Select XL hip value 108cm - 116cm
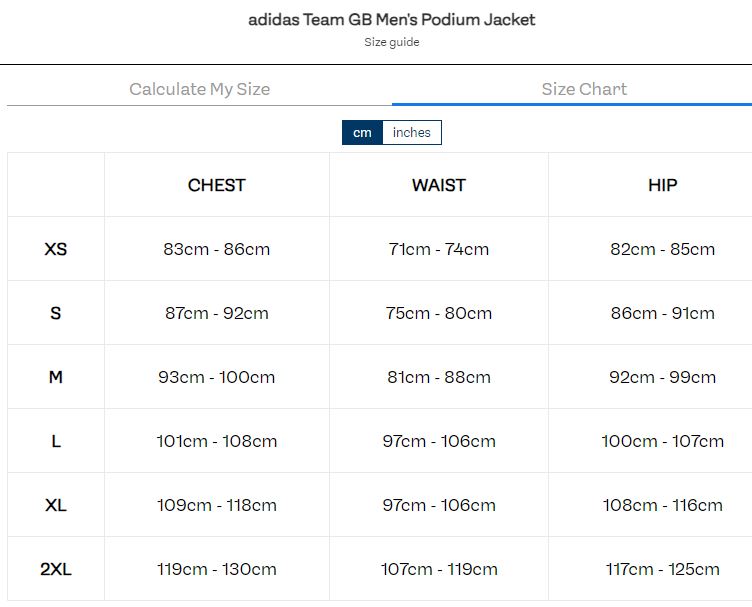The image size is (752, 607). 663,505
